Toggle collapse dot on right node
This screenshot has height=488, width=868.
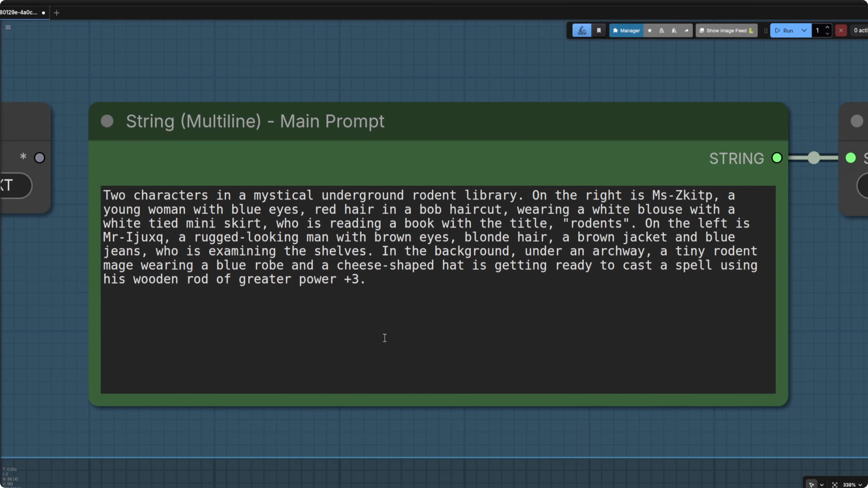(856, 121)
